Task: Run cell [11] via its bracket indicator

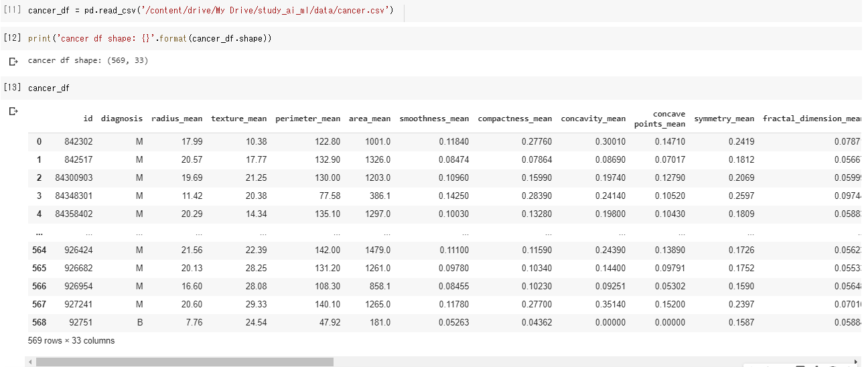Action: (13, 11)
